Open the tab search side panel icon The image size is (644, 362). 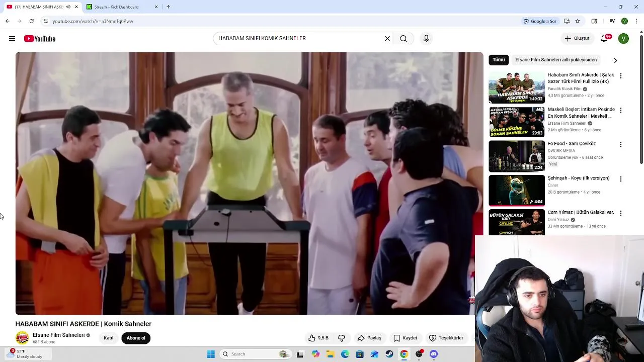(x=594, y=21)
